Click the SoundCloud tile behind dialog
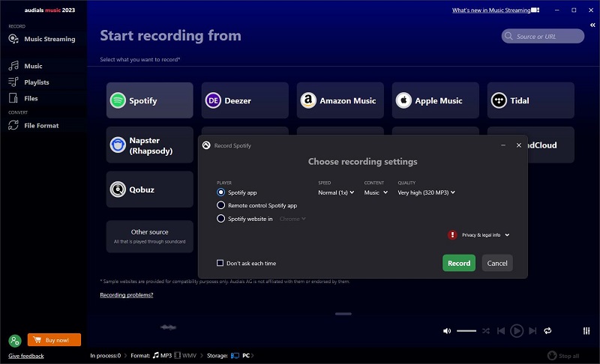 (551, 145)
